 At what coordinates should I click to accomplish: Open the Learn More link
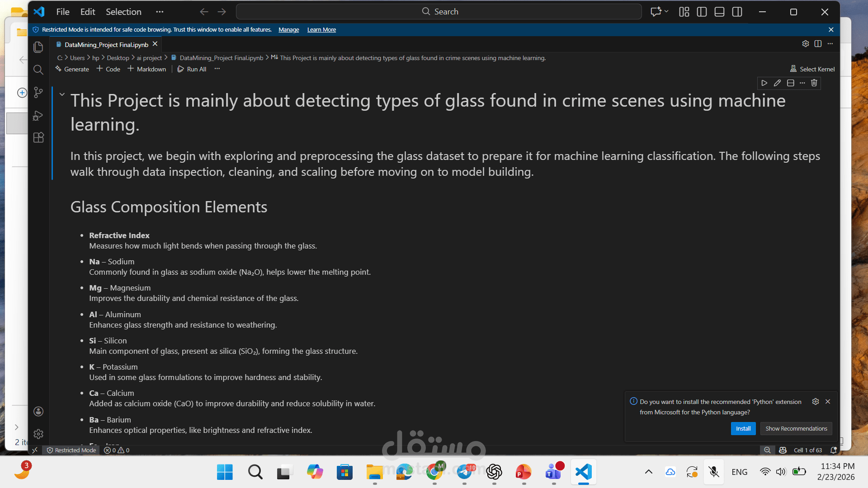(321, 30)
